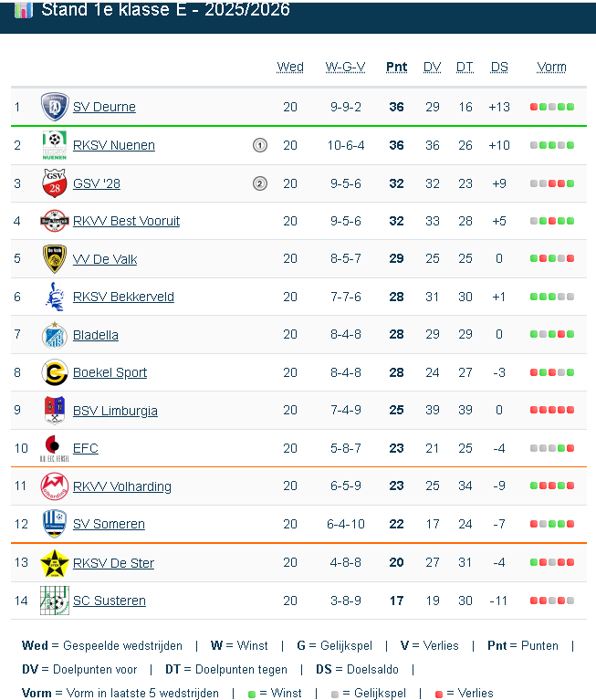
Task: Click the GSV '28 red shield logo
Action: click(x=55, y=183)
